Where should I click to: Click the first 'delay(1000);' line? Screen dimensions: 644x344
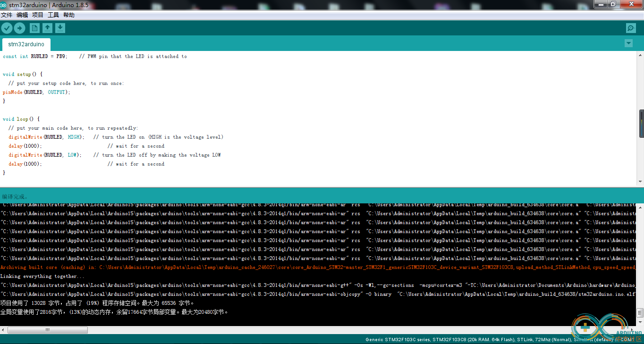click(25, 146)
